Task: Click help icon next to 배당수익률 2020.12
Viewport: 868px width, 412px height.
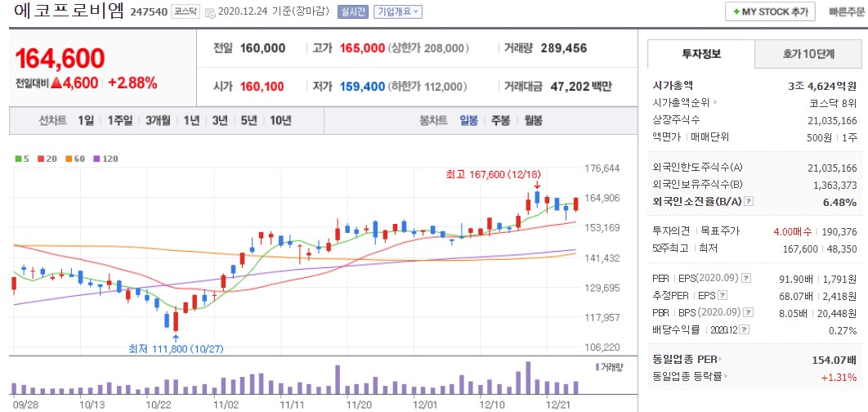Action: pos(745,330)
